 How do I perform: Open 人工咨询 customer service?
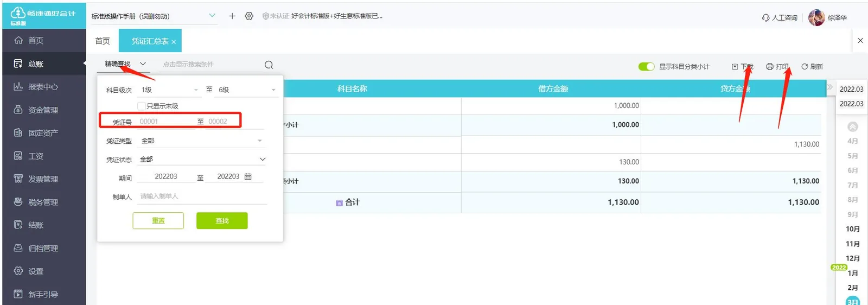click(780, 17)
